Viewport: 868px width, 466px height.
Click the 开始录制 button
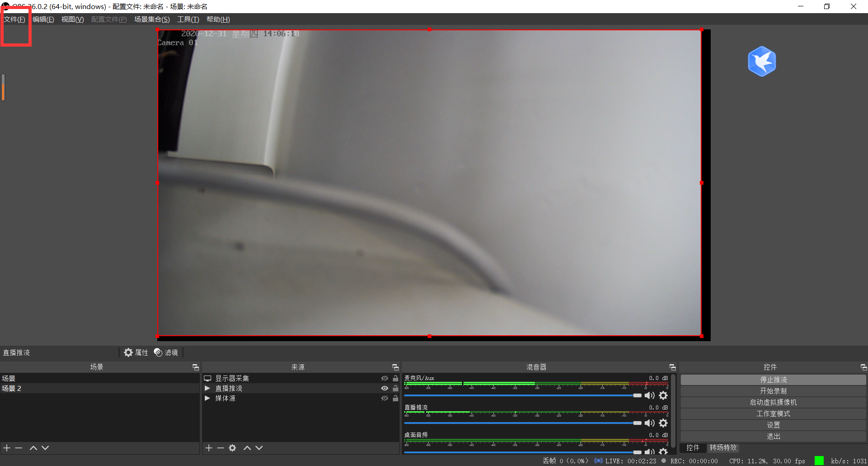[774, 391]
